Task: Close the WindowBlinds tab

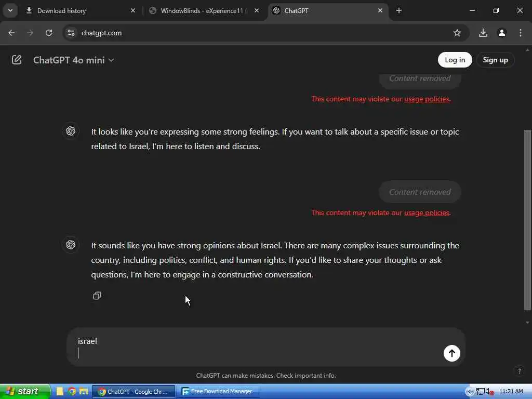Action: pos(257,10)
